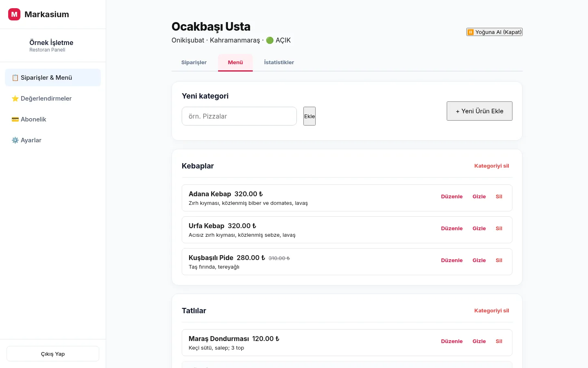Click the Markasium red M logo

[x=14, y=14]
